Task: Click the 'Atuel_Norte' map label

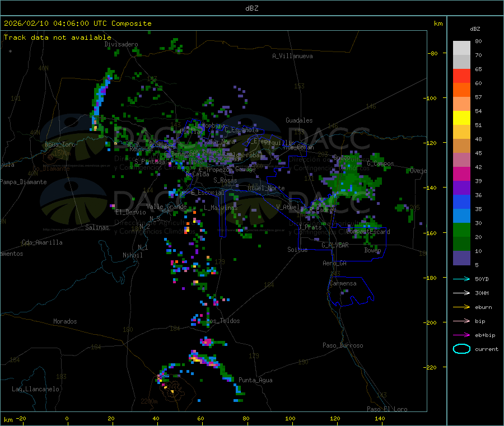Action: tap(266, 188)
